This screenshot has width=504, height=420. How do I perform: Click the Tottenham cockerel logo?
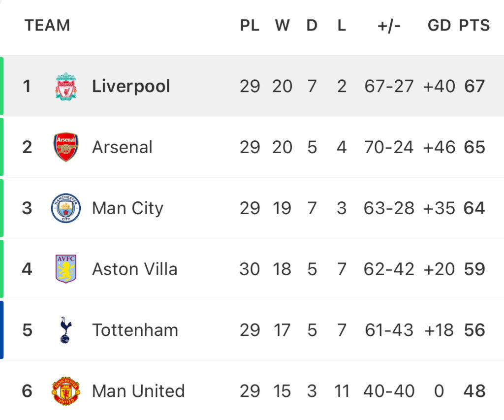[x=65, y=330]
